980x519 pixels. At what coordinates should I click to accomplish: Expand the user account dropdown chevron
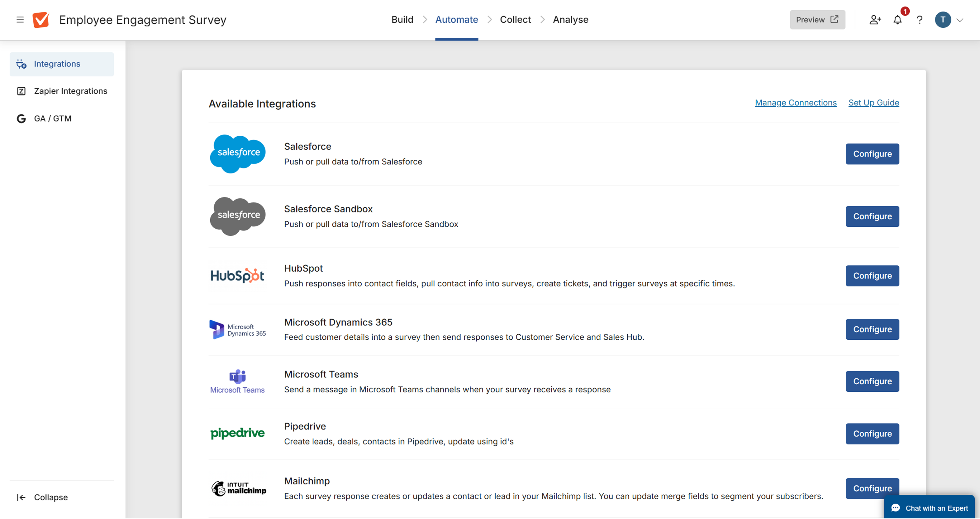960,20
